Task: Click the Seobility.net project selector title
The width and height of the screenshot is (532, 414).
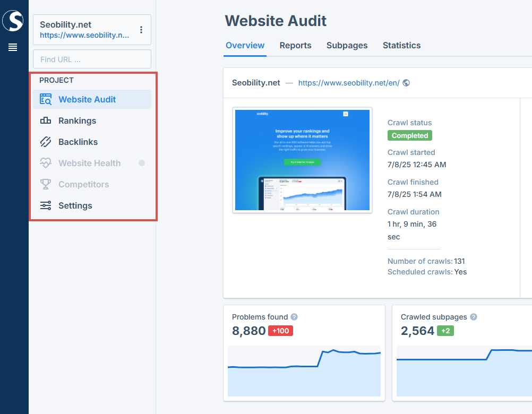Action: pyautogui.click(x=65, y=24)
